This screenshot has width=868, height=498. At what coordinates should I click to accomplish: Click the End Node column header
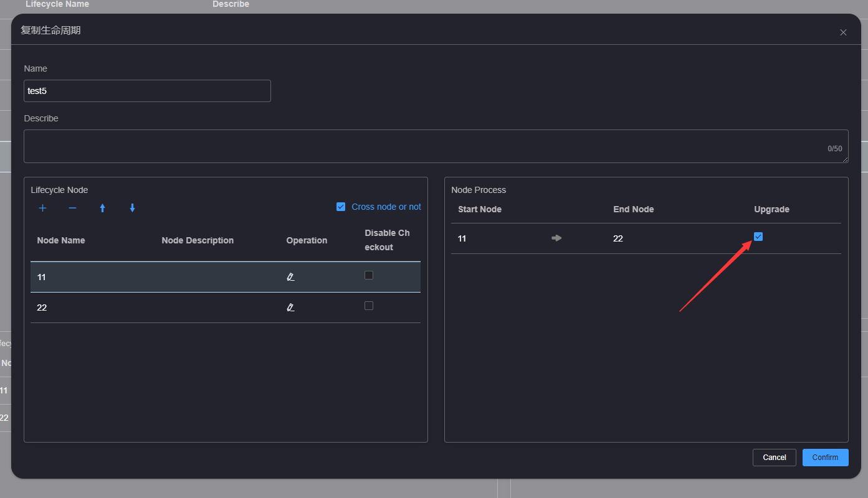[634, 209]
